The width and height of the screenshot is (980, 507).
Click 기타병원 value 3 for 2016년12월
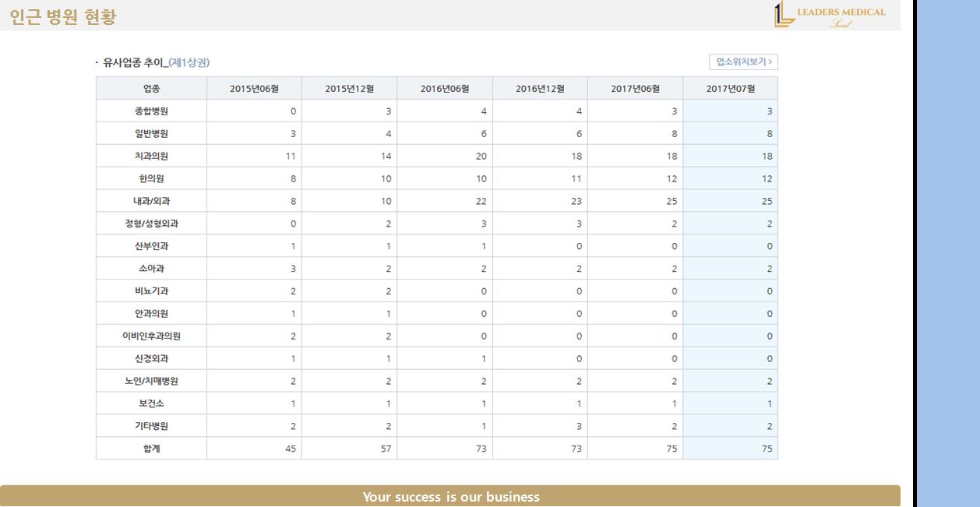click(579, 427)
